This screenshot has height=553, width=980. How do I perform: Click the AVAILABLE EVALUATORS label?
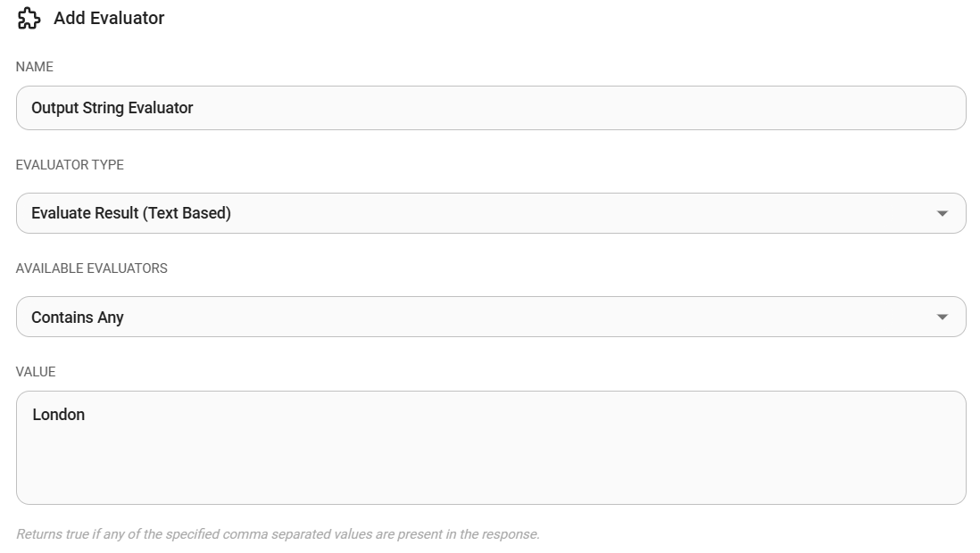coord(92,268)
